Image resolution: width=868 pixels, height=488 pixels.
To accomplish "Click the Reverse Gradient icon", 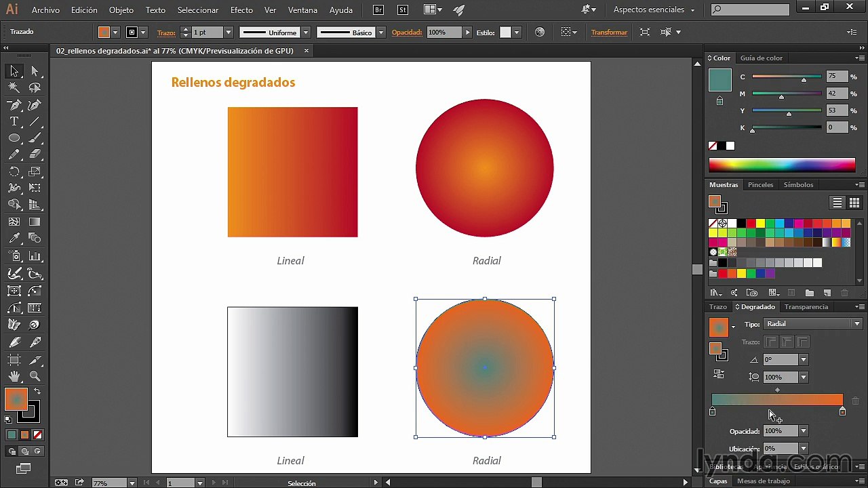I will (x=719, y=373).
